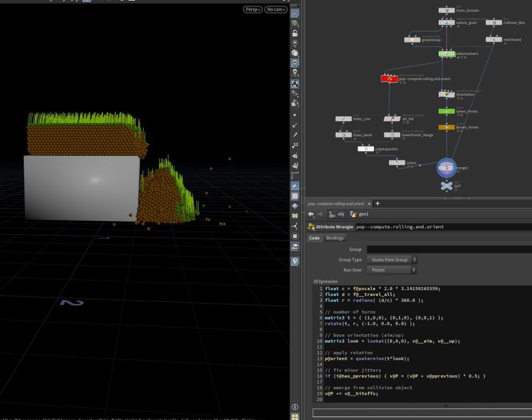Screen dimensions: 532x420
Task: Toggle the checkered sphere materials icon
Action: pyautogui.click(x=295, y=84)
